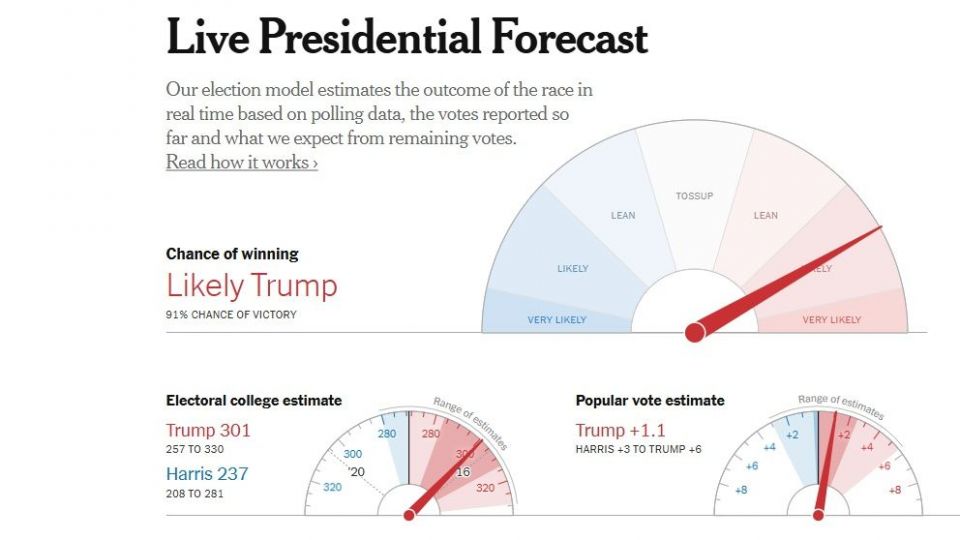The width and height of the screenshot is (960, 540).
Task: Click the "Trump 301" electoral estimate
Action: (x=208, y=431)
